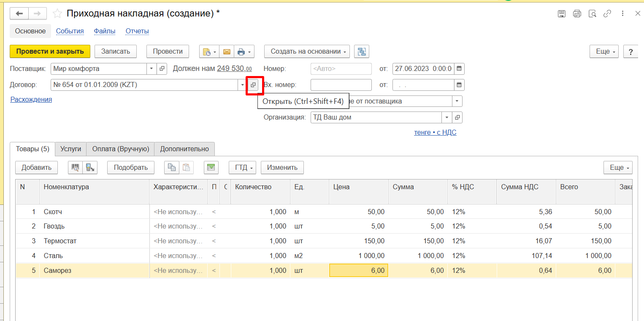The height and width of the screenshot is (321, 644).
Task: Click the Вх. номер input field
Action: (341, 85)
